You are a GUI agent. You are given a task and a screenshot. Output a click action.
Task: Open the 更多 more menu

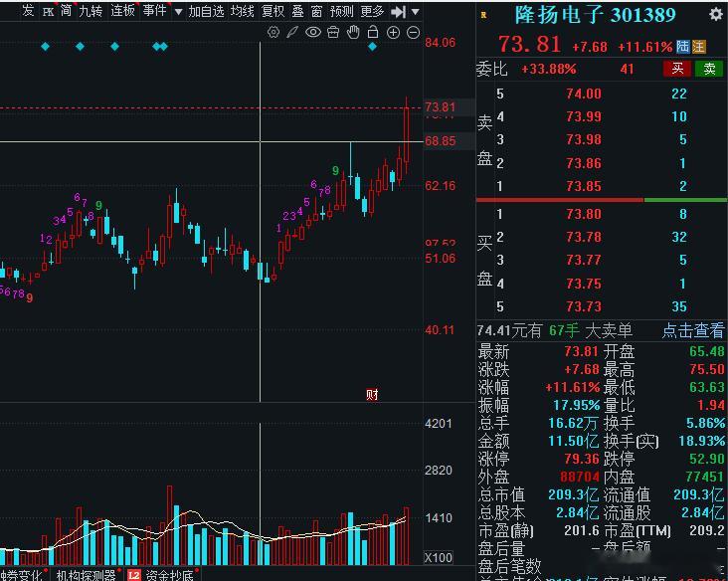(x=372, y=11)
